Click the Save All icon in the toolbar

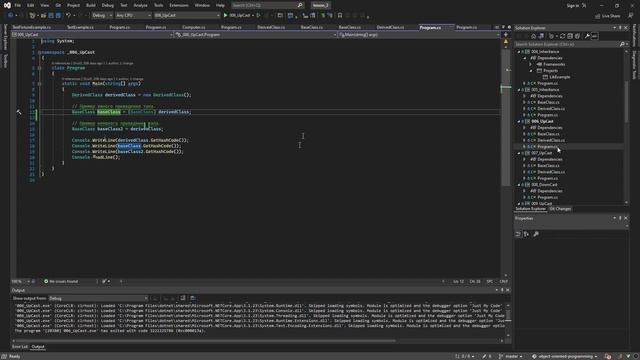click(58, 16)
